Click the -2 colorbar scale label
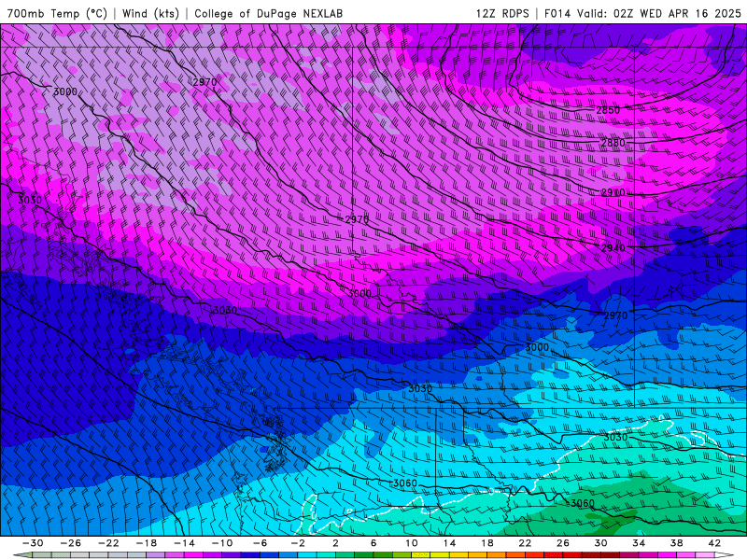This screenshot has width=747, height=560. tap(298, 543)
